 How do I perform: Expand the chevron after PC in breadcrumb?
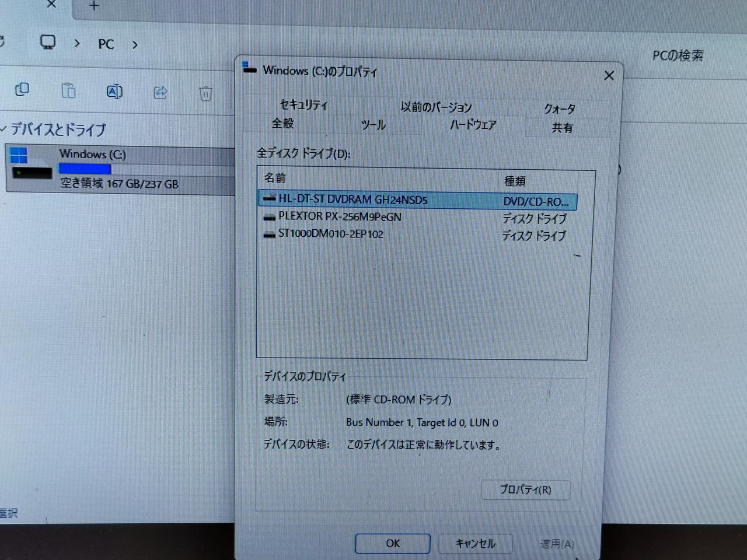135,44
